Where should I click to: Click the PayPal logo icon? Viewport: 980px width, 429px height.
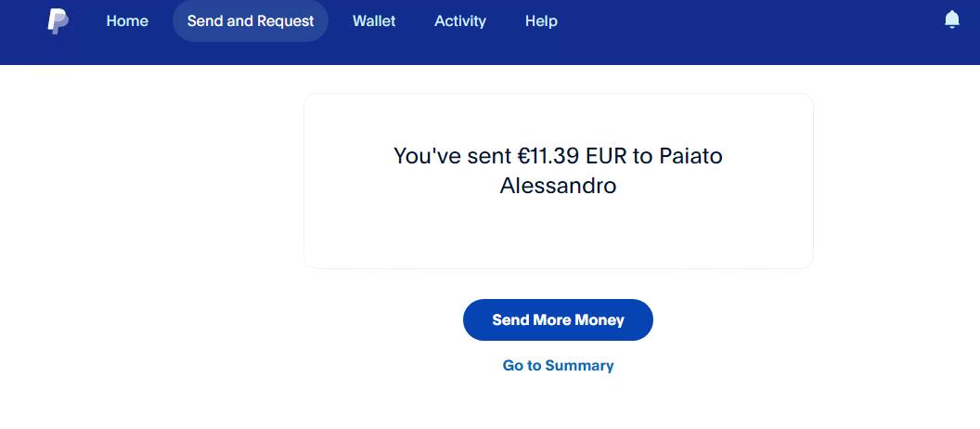[58, 20]
